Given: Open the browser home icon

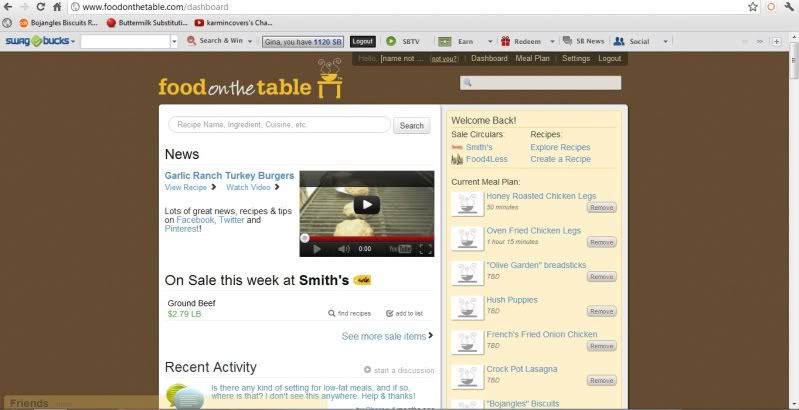Looking at the screenshot, I should pos(57,7).
